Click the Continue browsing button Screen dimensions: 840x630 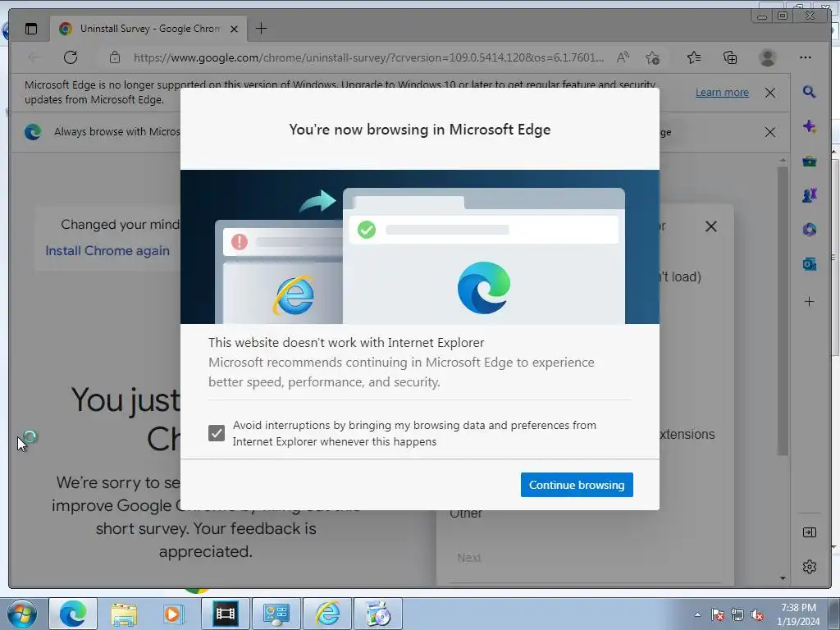click(x=577, y=484)
